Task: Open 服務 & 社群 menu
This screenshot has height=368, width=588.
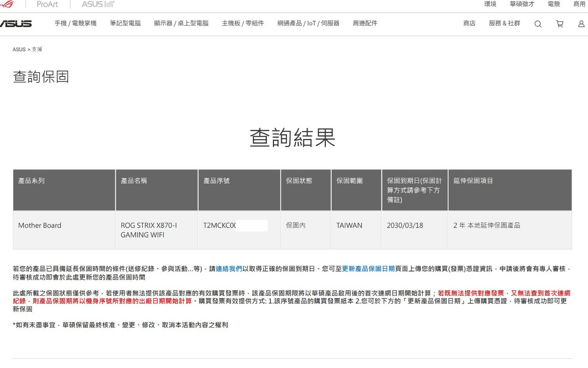Action: tap(504, 24)
